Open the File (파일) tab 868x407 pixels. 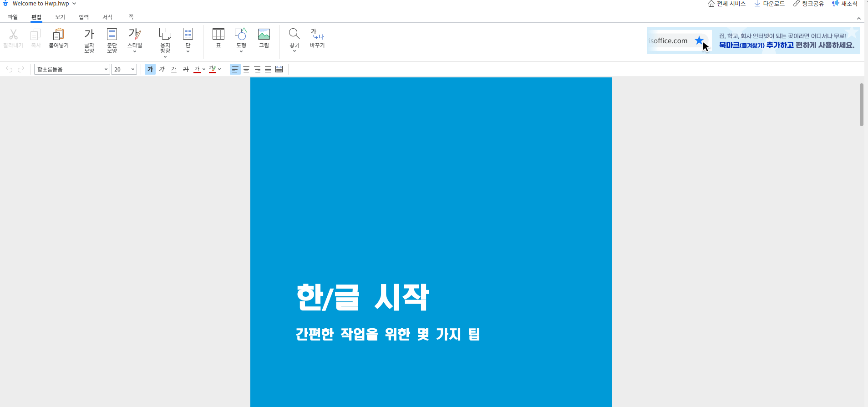13,17
